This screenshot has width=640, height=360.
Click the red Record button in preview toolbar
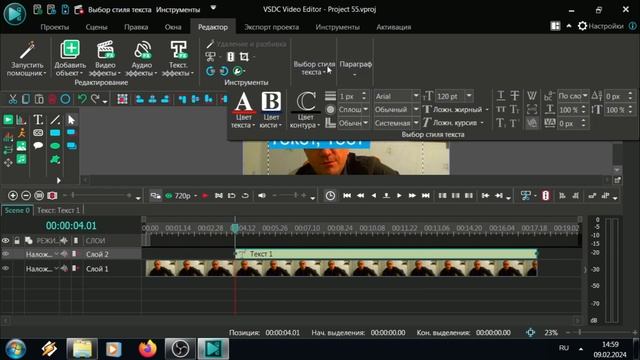[205, 196]
